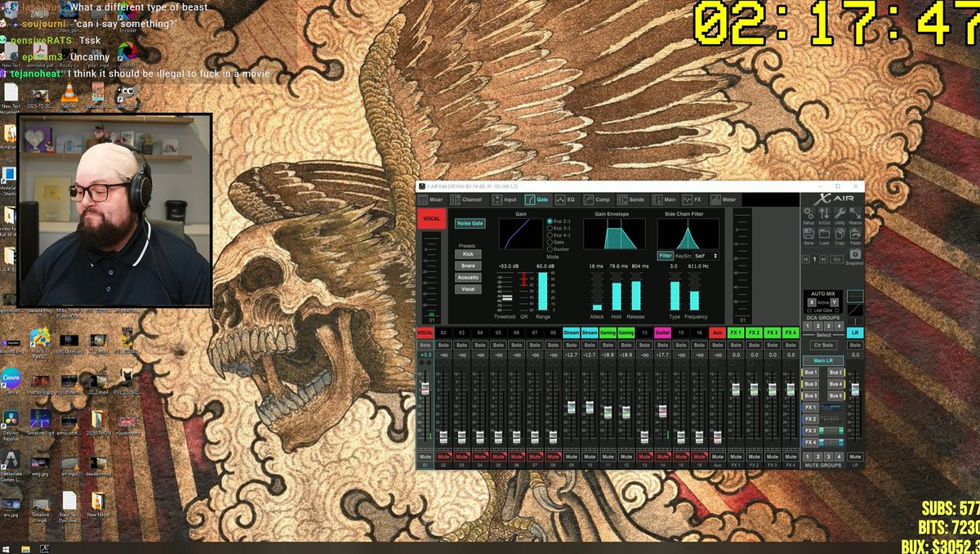Go to previous snapshot arrow
Screen dimensions: 980x554
(806, 259)
